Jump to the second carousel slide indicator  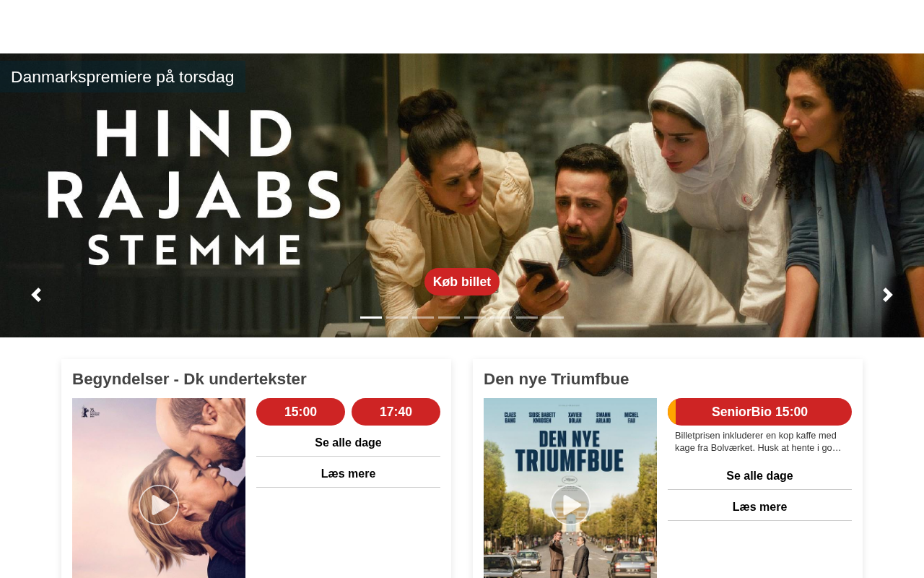pyautogui.click(x=397, y=317)
